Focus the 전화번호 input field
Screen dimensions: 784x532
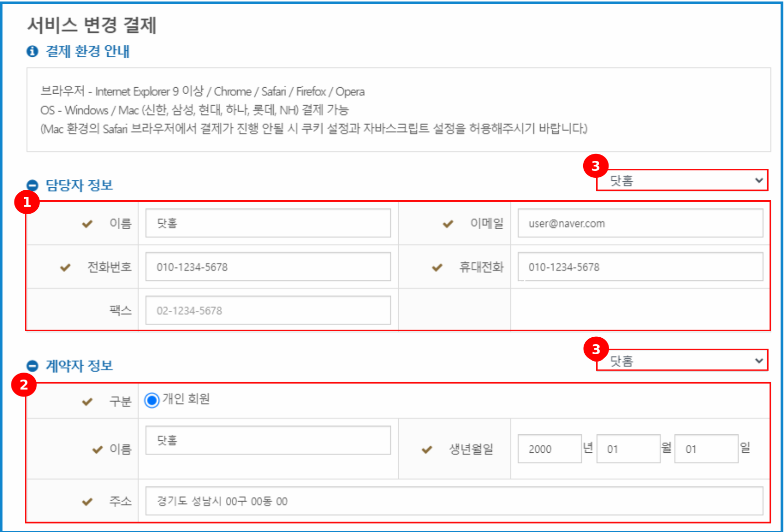pyautogui.click(x=268, y=267)
